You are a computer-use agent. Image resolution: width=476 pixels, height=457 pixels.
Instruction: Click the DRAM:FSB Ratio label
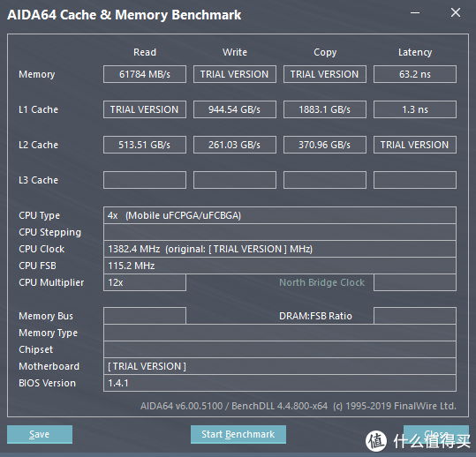click(x=315, y=316)
